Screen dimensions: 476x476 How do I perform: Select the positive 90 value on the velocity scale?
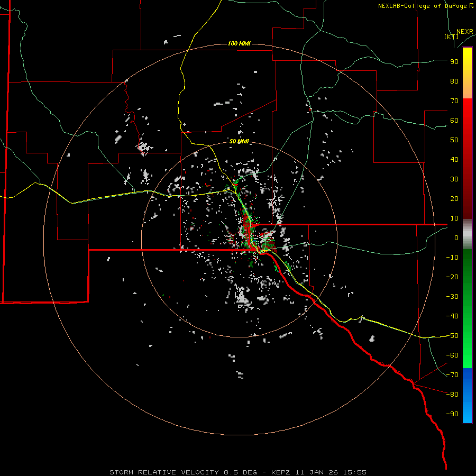point(454,62)
